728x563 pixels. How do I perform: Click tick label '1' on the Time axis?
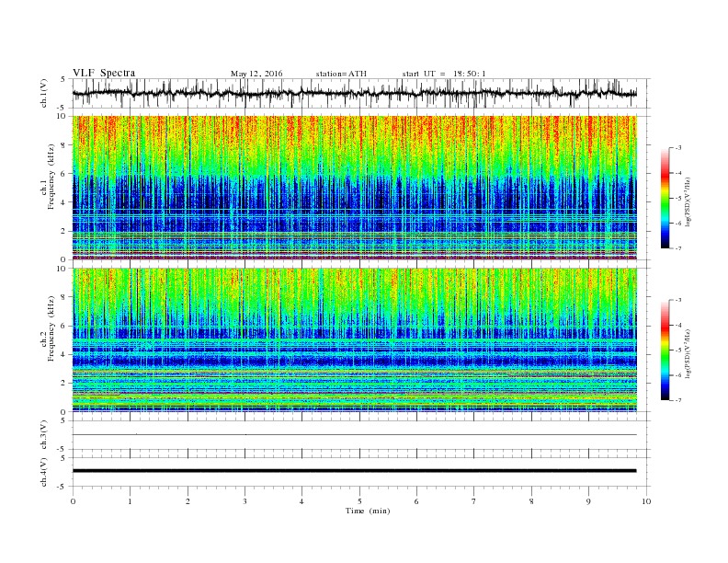(x=130, y=501)
